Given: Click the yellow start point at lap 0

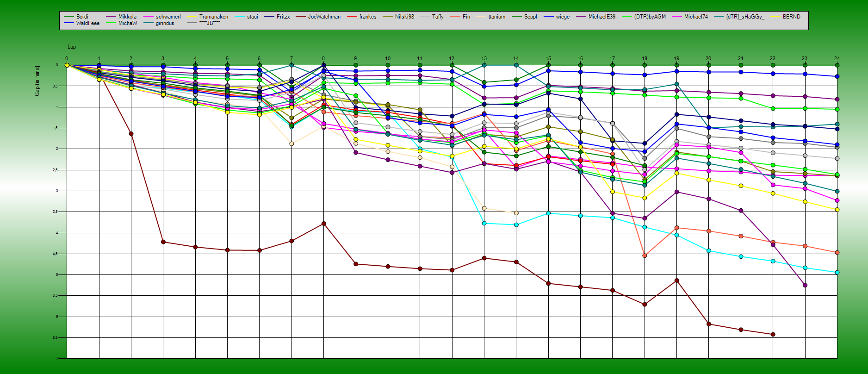Looking at the screenshot, I should (67, 65).
